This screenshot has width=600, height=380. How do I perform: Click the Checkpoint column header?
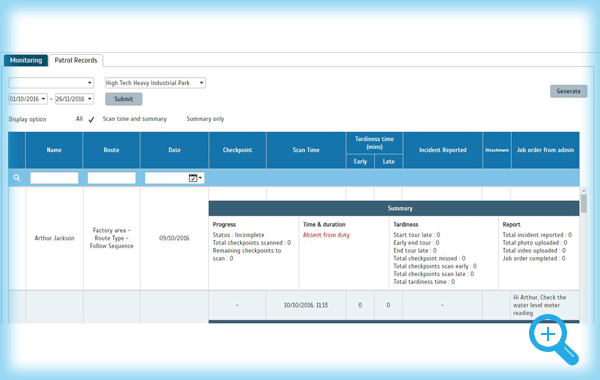[x=237, y=150]
